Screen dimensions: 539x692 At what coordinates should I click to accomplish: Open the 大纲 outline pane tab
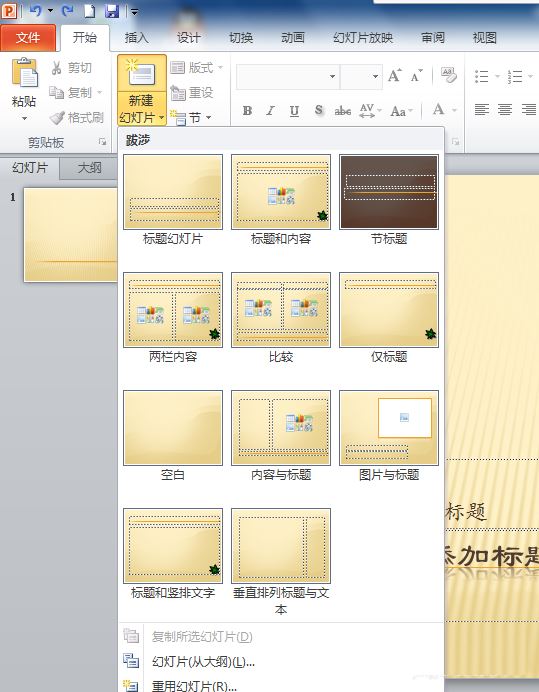(x=89, y=168)
